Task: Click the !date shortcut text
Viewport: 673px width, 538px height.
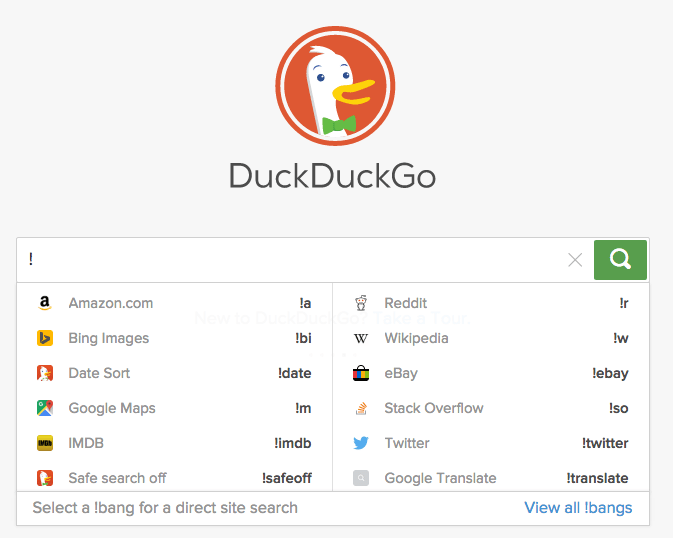Action: [x=294, y=373]
